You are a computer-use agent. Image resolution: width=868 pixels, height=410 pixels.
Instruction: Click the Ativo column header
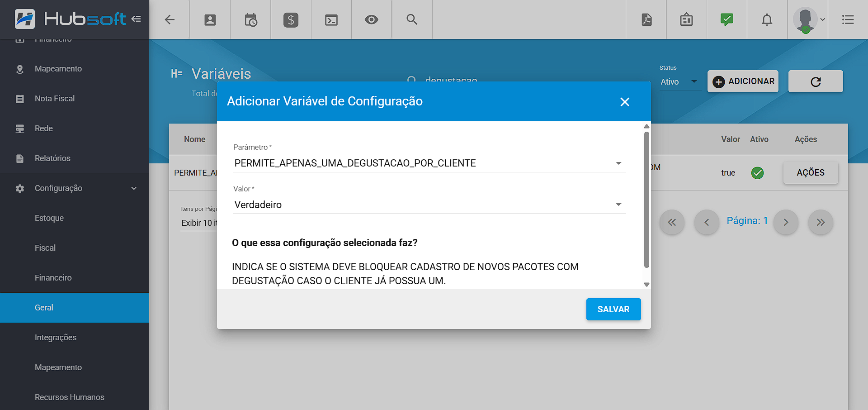click(x=759, y=139)
